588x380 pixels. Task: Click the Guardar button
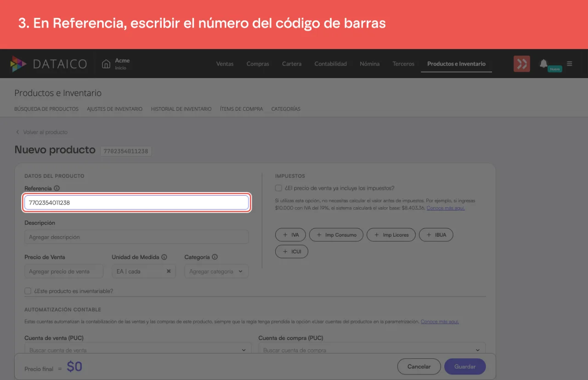pyautogui.click(x=465, y=367)
